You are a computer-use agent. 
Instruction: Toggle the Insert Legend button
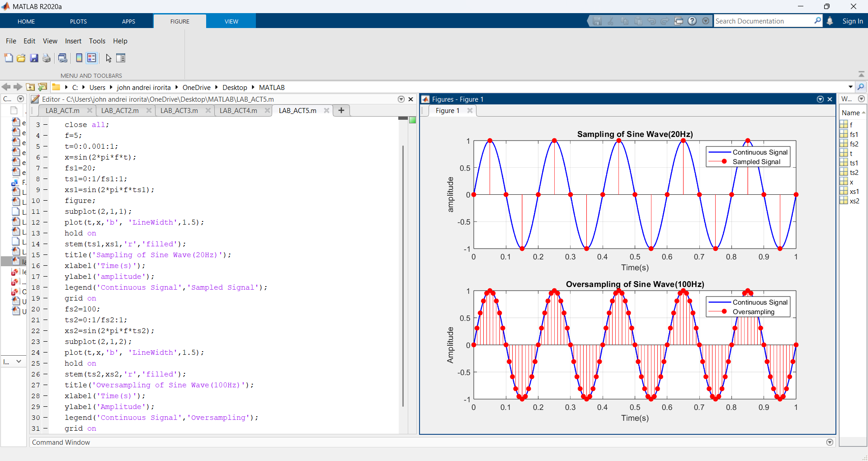click(92, 58)
